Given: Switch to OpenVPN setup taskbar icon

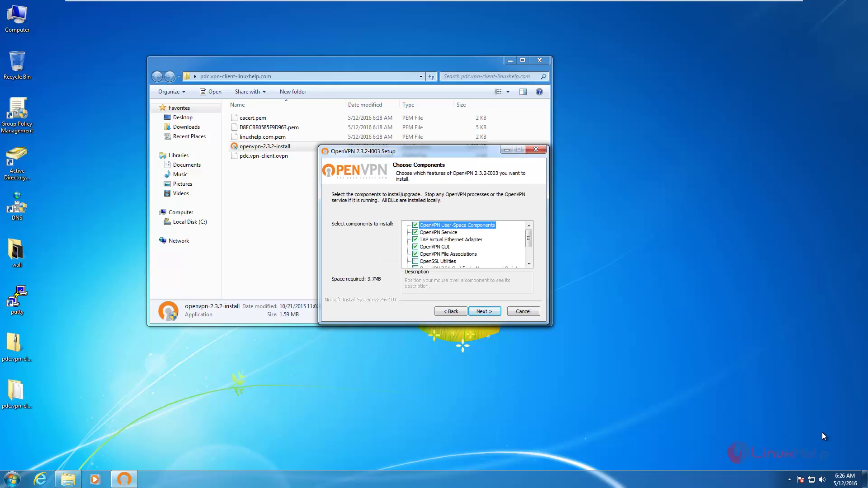Looking at the screenshot, I should coord(124,479).
